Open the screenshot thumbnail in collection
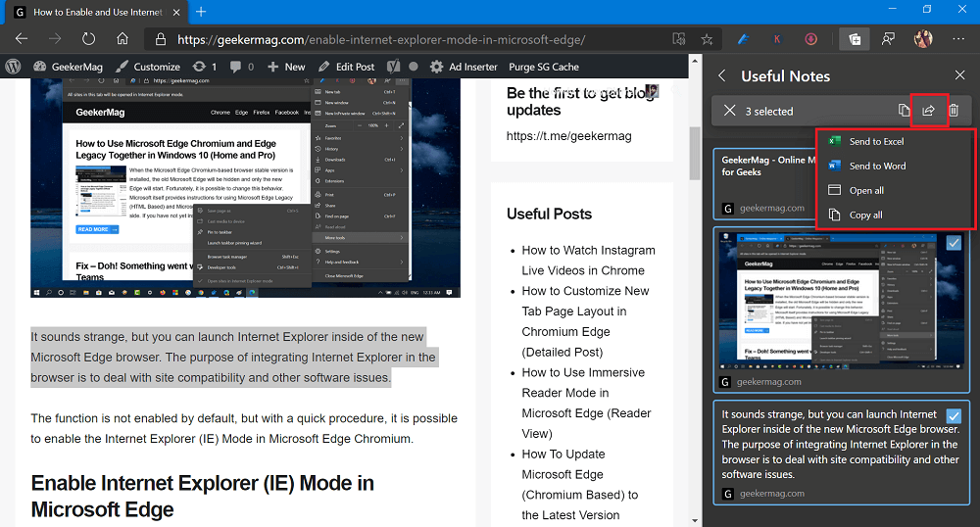This screenshot has height=527, width=980. pos(841,301)
